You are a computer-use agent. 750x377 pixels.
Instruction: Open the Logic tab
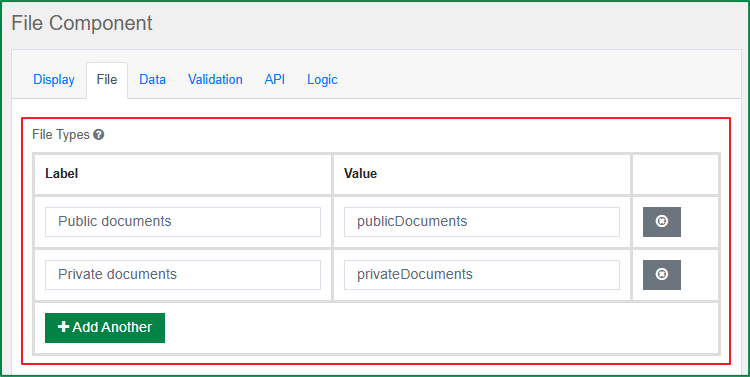coord(322,79)
